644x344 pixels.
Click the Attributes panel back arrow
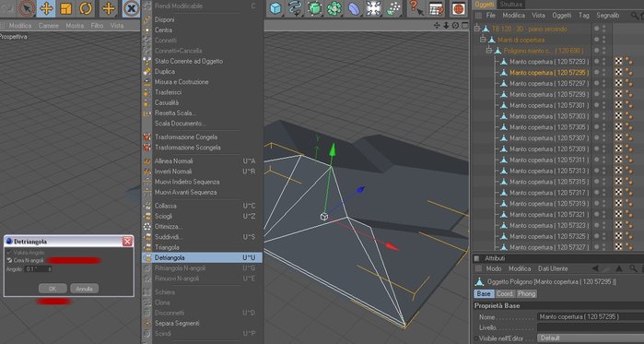point(595,268)
